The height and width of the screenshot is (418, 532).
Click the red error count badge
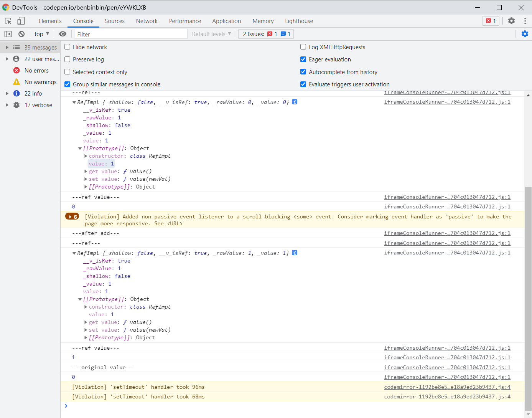pyautogui.click(x=491, y=21)
